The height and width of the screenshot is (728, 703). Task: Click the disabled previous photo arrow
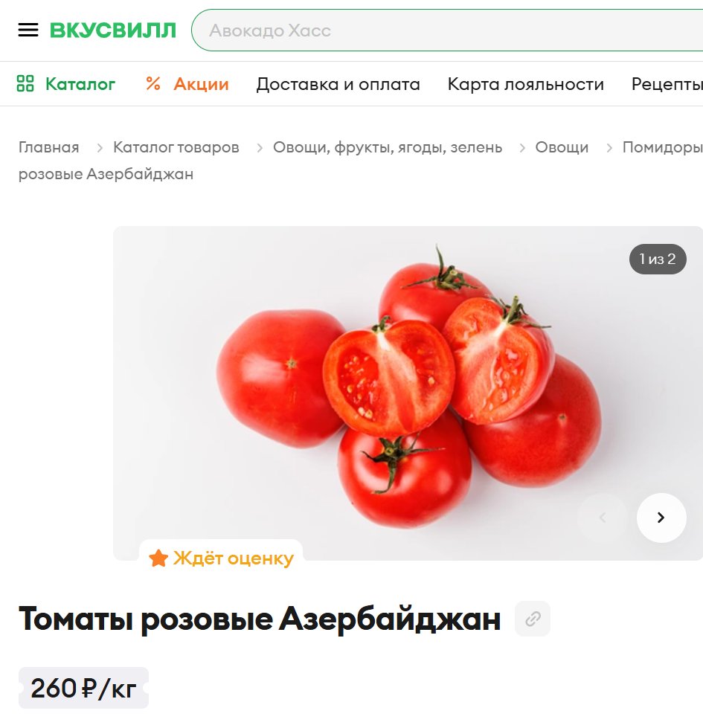[x=603, y=518]
